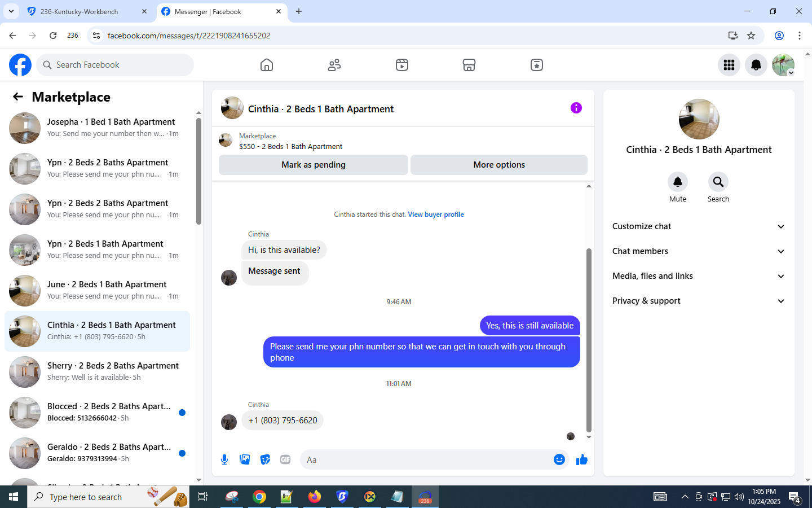This screenshot has width=812, height=508.
Task: Open Firefox from the taskbar
Action: coord(315,497)
